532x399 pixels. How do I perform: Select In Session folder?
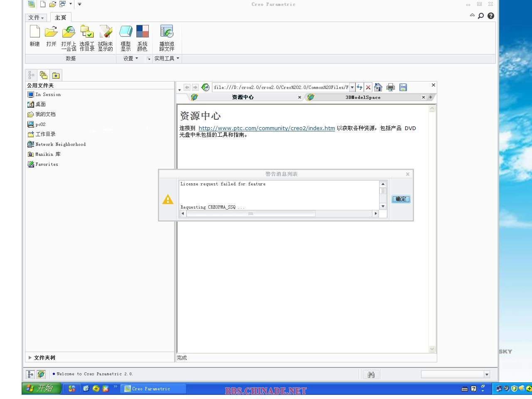[44, 94]
